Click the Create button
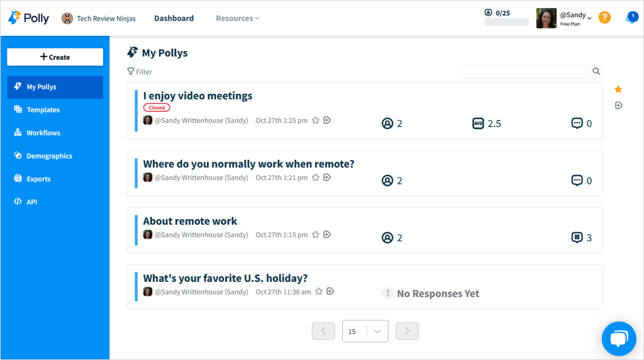 [55, 57]
